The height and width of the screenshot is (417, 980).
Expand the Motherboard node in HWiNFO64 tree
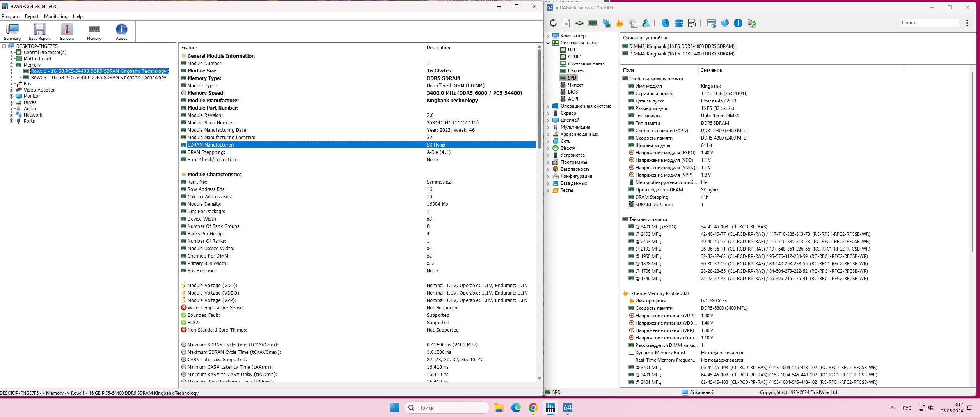pos(12,59)
